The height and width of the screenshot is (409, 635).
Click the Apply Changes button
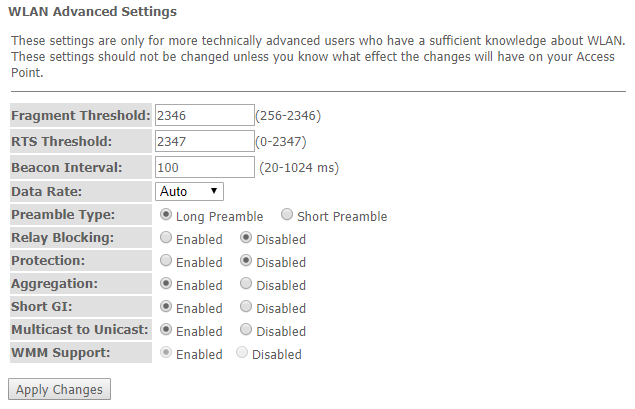[59, 389]
